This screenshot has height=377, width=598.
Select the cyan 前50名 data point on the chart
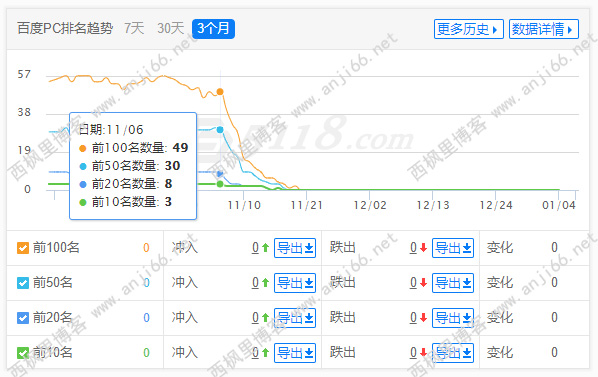click(x=220, y=130)
